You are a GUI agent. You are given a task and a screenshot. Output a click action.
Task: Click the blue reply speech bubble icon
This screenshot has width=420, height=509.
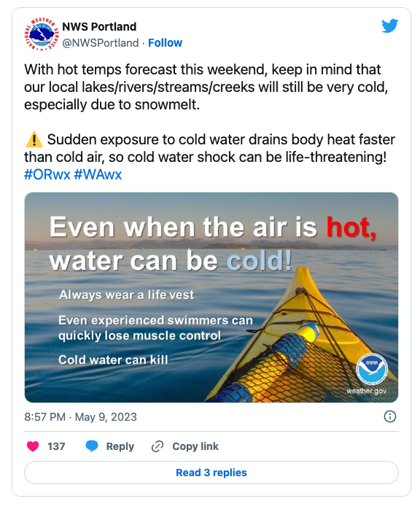[x=92, y=446]
